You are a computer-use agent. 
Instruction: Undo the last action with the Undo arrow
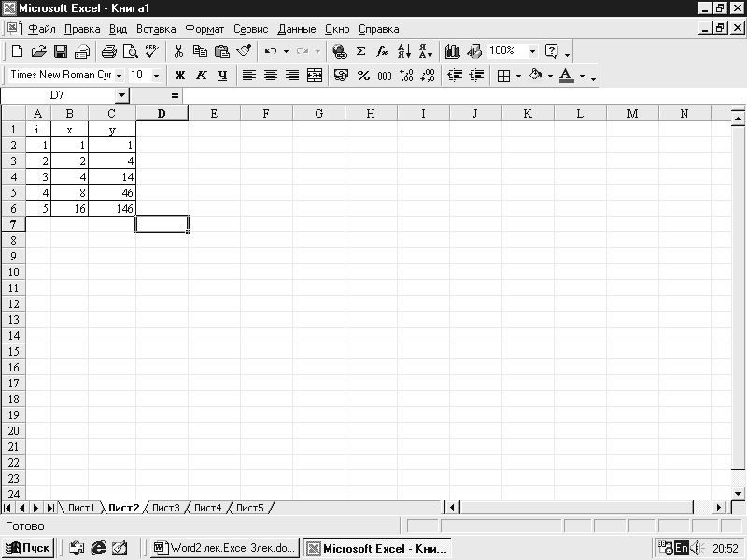(271, 51)
